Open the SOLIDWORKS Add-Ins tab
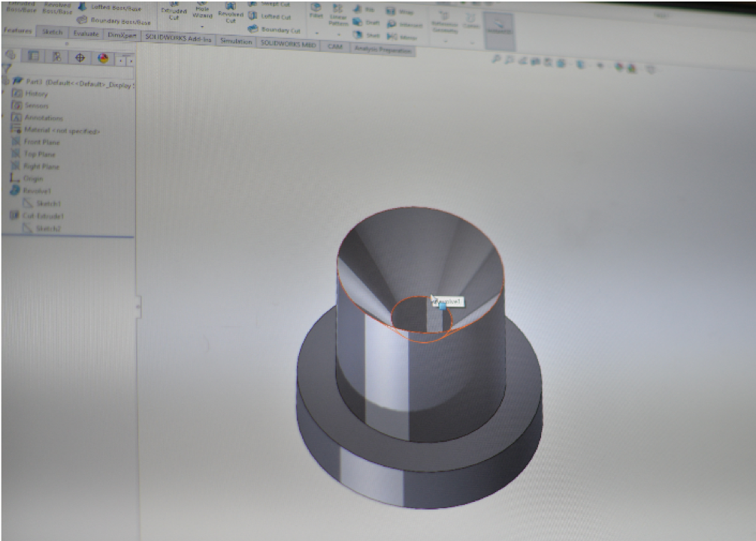 178,38
